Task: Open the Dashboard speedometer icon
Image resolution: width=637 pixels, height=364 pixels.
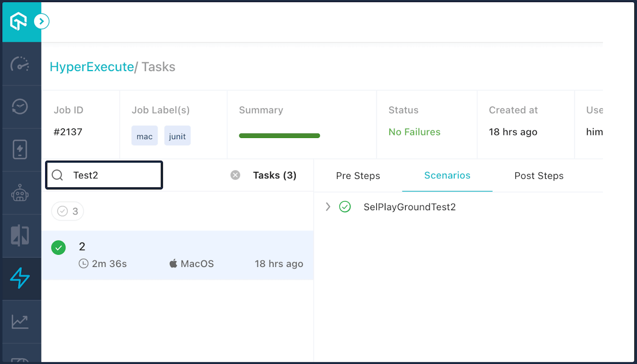Action: [20, 64]
